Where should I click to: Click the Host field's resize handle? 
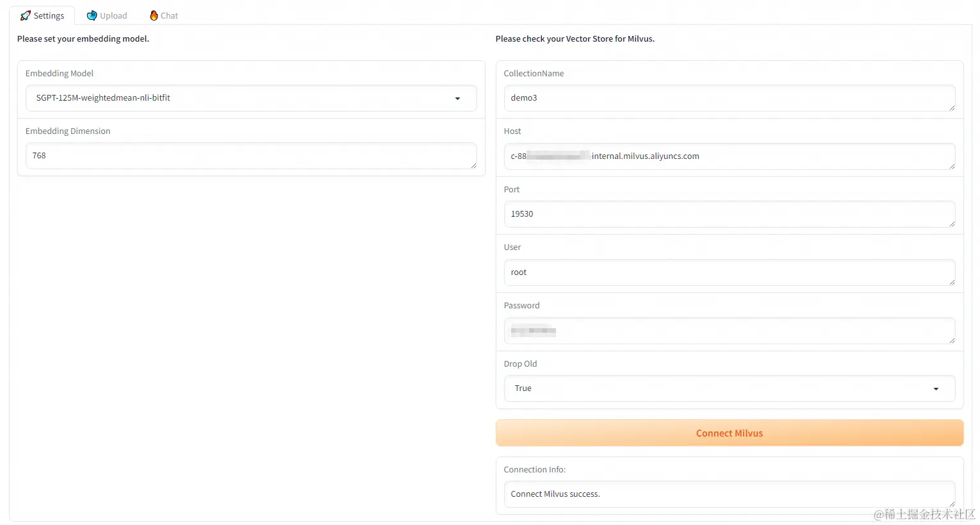tap(952, 166)
